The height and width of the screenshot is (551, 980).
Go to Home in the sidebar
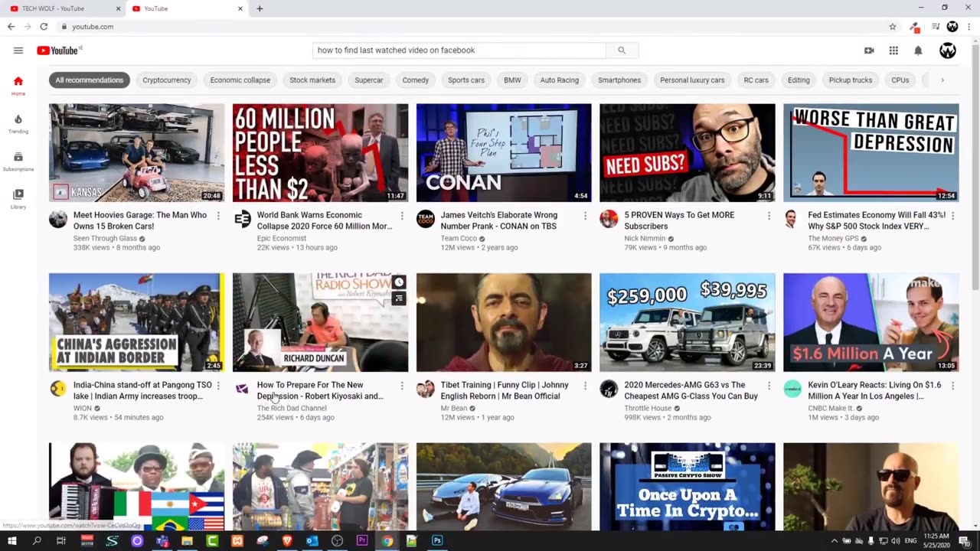click(18, 86)
